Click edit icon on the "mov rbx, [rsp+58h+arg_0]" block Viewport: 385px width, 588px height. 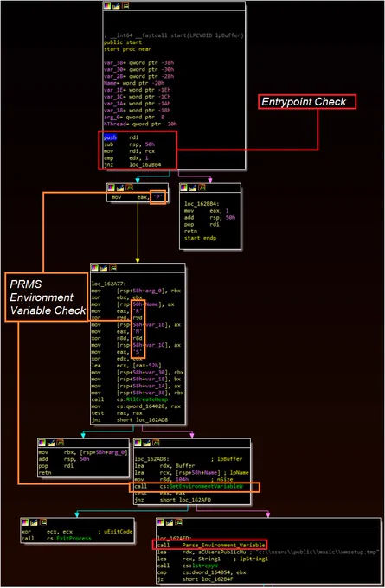click(x=51, y=443)
